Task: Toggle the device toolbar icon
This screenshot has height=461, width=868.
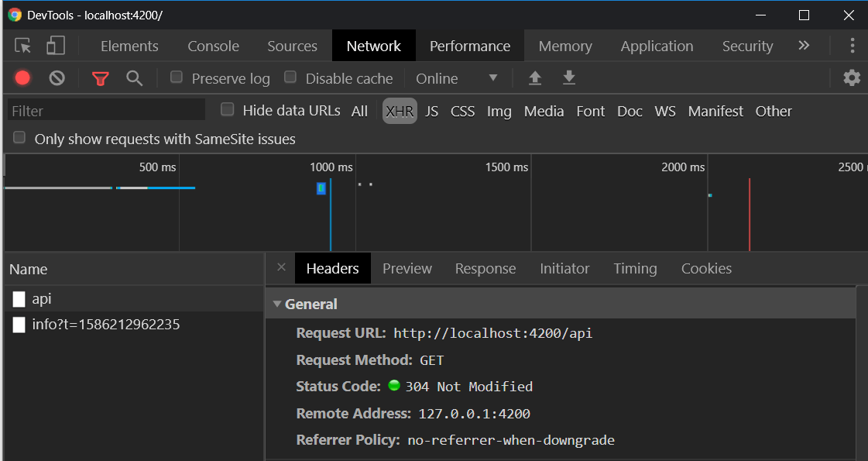Action: tap(55, 46)
